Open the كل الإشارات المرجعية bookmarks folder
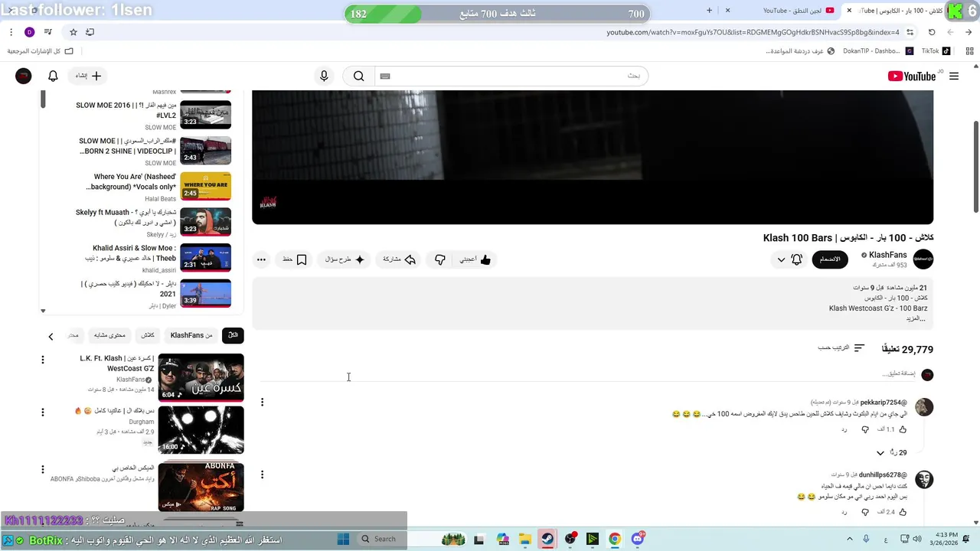 click(40, 51)
